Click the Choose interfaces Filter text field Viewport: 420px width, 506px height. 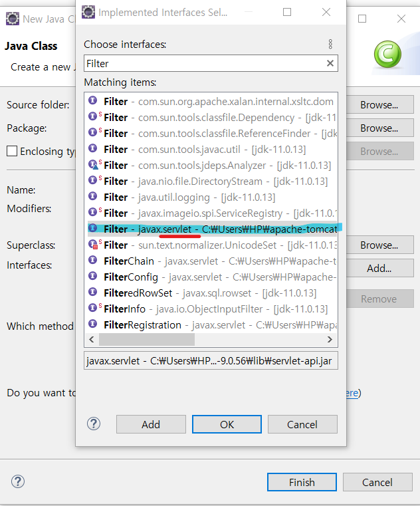(211, 63)
